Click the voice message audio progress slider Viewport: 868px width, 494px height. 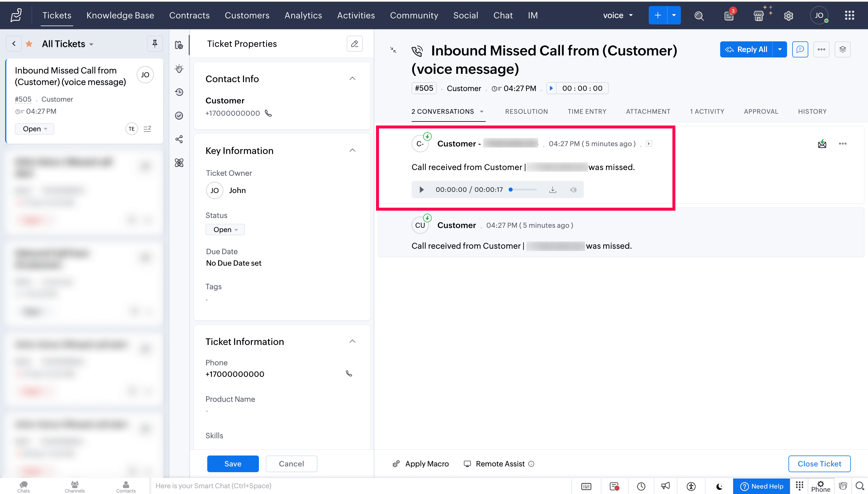pyautogui.click(x=523, y=190)
